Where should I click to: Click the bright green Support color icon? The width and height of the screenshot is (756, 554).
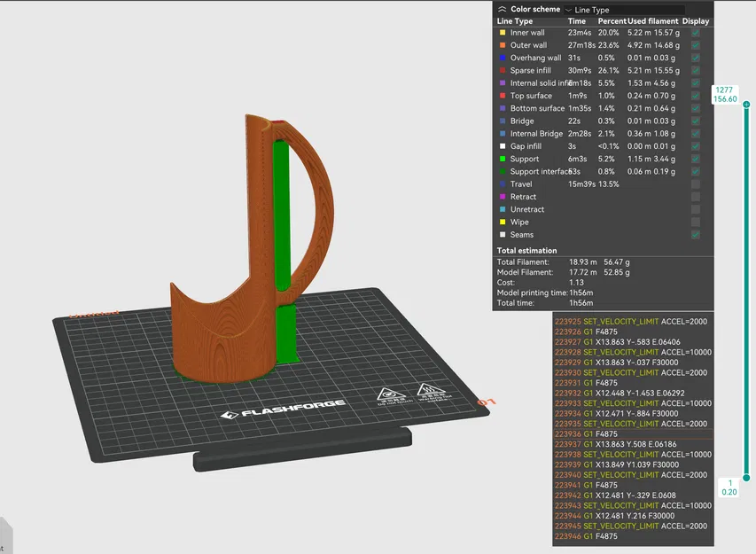pos(503,160)
